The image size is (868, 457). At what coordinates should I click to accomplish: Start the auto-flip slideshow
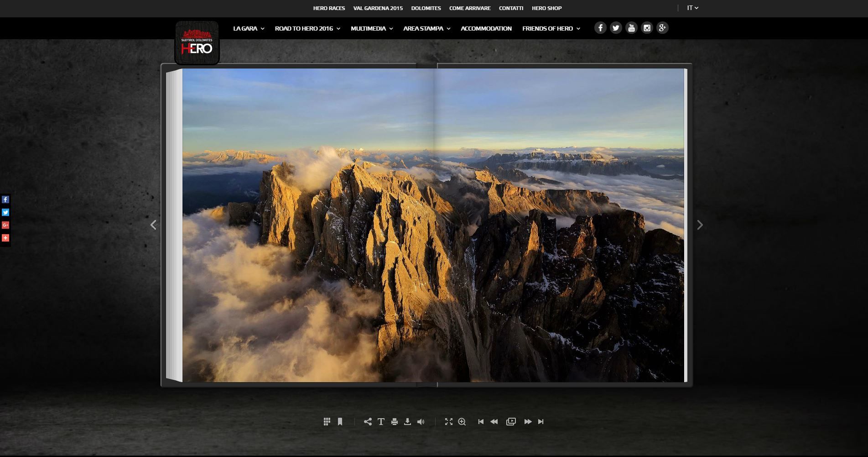pyautogui.click(x=511, y=421)
